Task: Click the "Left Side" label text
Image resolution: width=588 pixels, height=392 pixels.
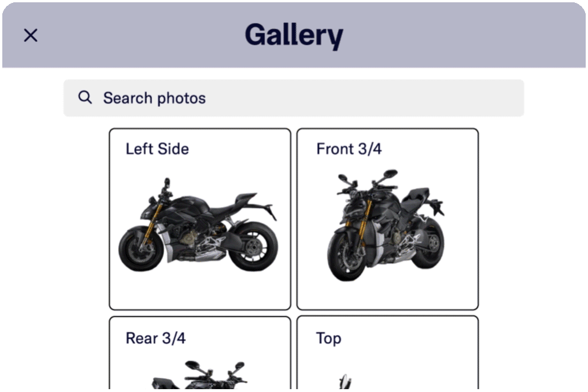Action: coord(157,149)
